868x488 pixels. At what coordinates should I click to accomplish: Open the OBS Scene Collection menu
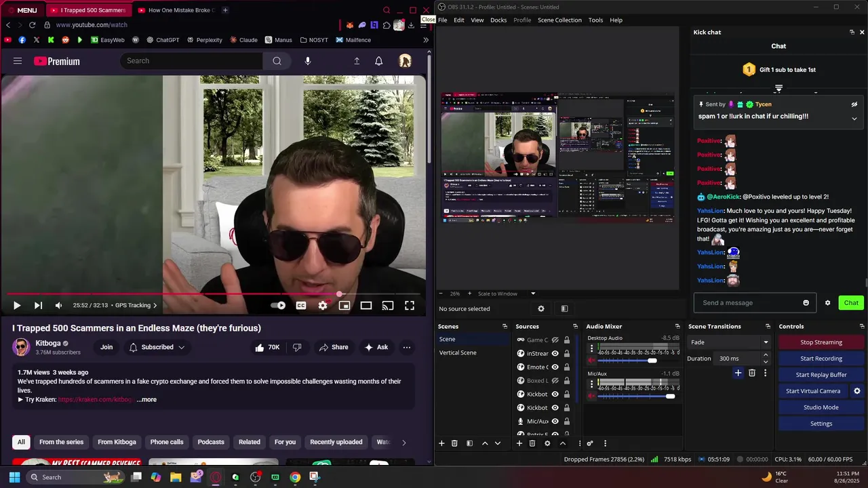(559, 20)
